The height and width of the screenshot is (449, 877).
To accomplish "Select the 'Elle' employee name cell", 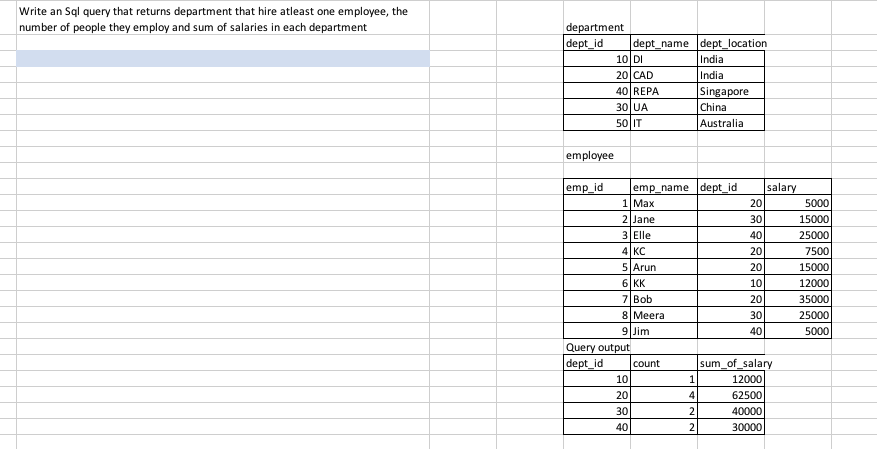I will point(664,235).
